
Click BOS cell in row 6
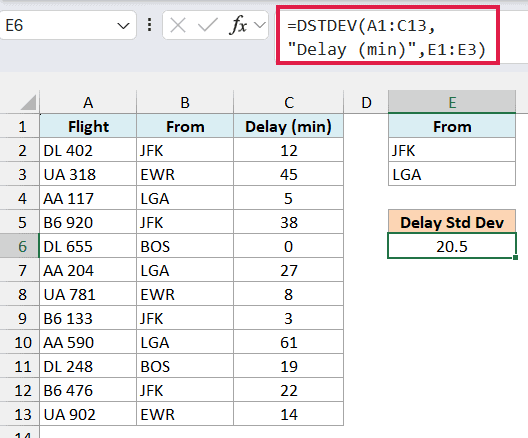point(185,246)
